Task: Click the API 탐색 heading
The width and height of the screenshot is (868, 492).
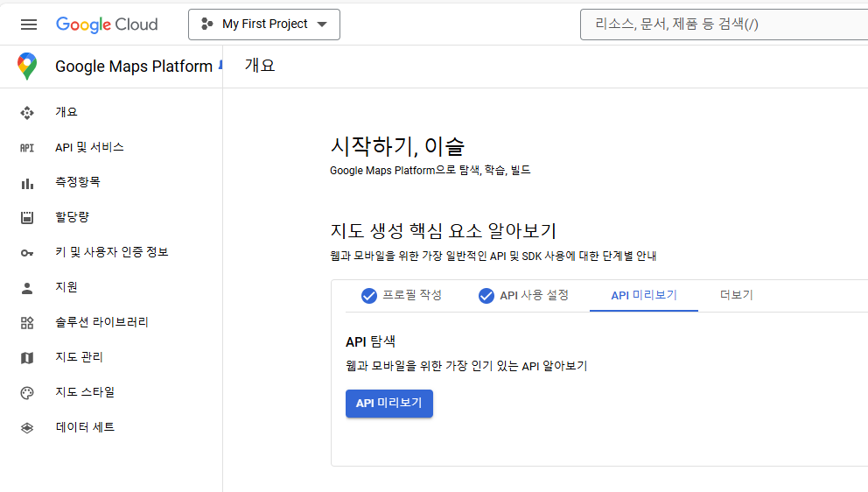Action: 370,341
